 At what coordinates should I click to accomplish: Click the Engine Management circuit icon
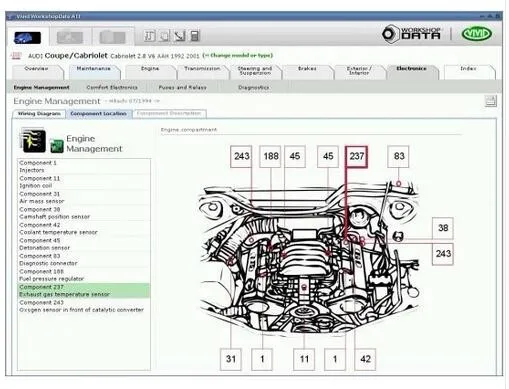tap(33, 140)
